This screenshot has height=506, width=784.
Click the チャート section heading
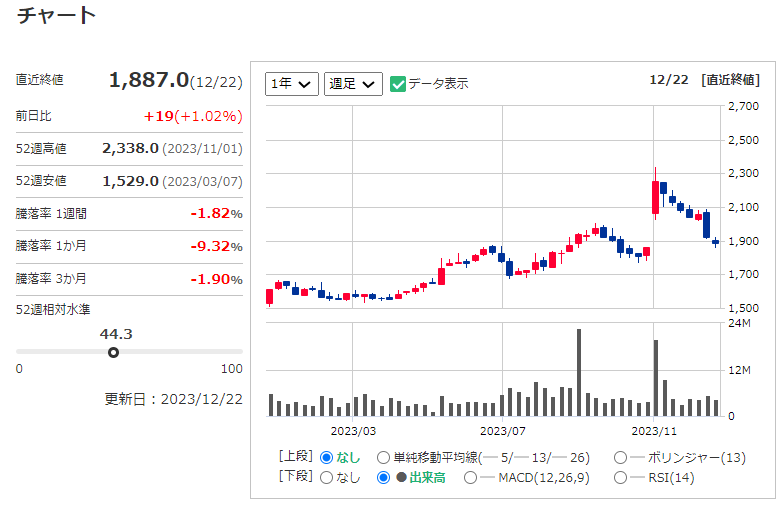57,15
